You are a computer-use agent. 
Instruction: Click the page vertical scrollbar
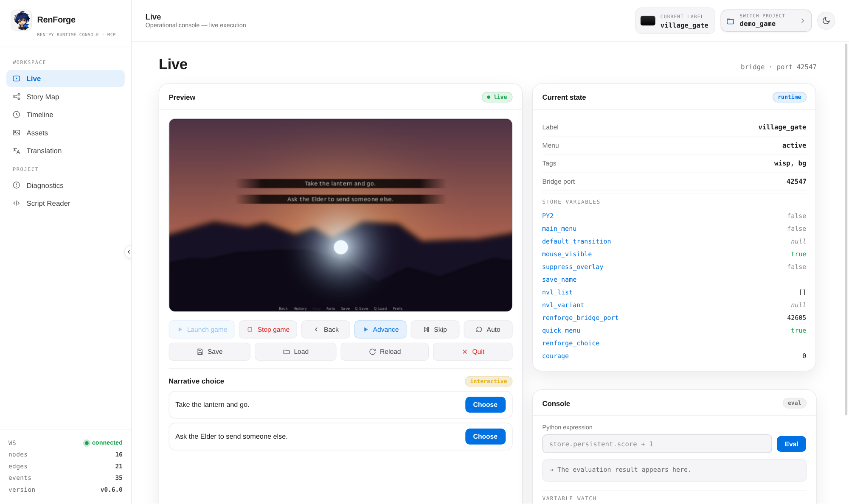(x=846, y=229)
